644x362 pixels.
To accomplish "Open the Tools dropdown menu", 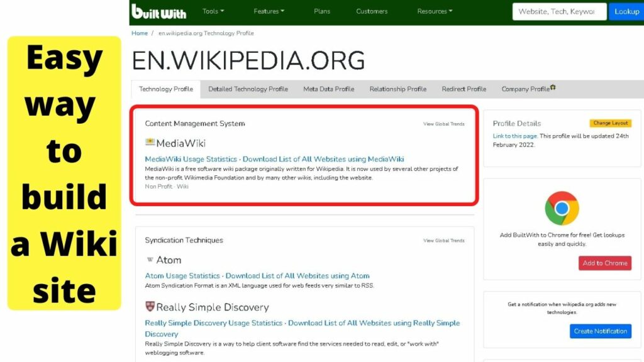I will coord(213,11).
